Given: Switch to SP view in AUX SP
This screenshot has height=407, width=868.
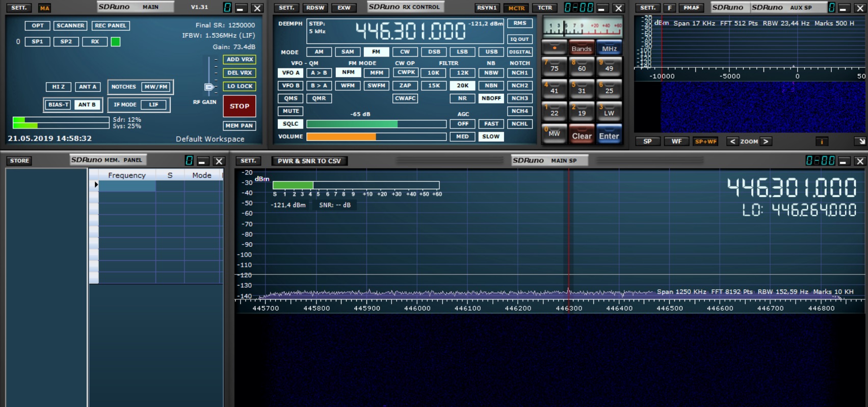Looking at the screenshot, I should [x=647, y=142].
